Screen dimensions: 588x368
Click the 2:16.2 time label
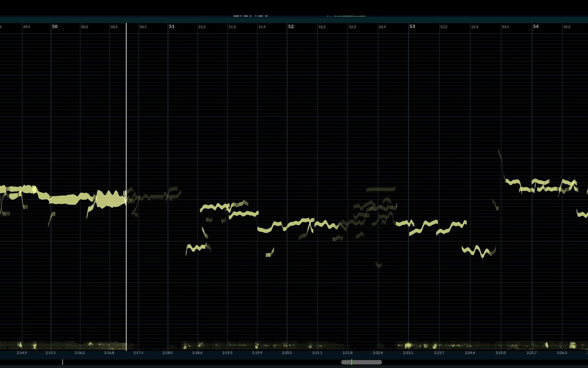(x=80, y=353)
